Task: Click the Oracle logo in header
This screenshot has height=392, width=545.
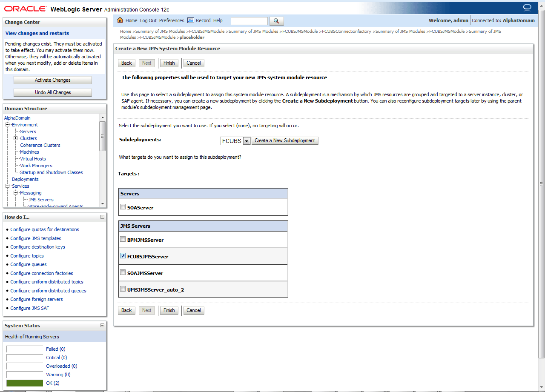Action: [26, 9]
